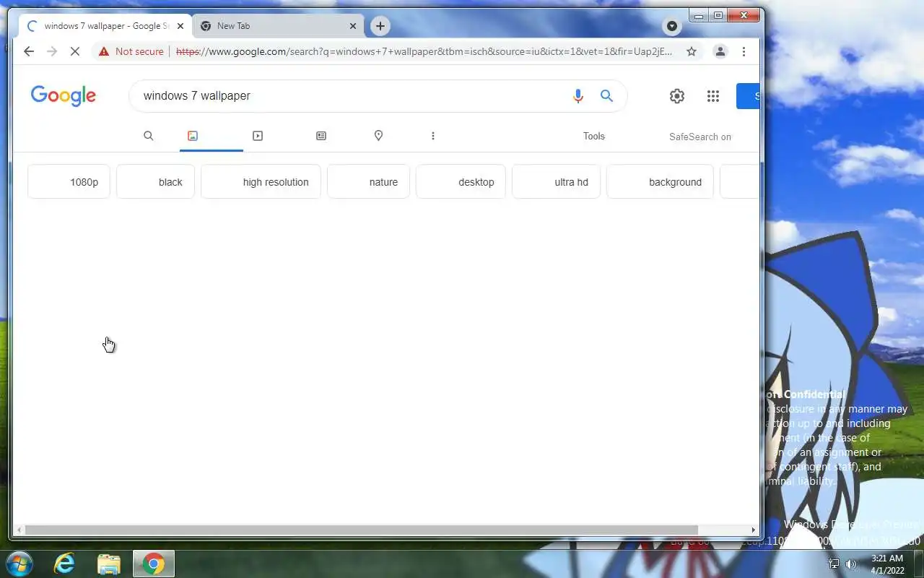This screenshot has height=578, width=924.
Task: Filter images by desktop chip
Action: (461, 182)
